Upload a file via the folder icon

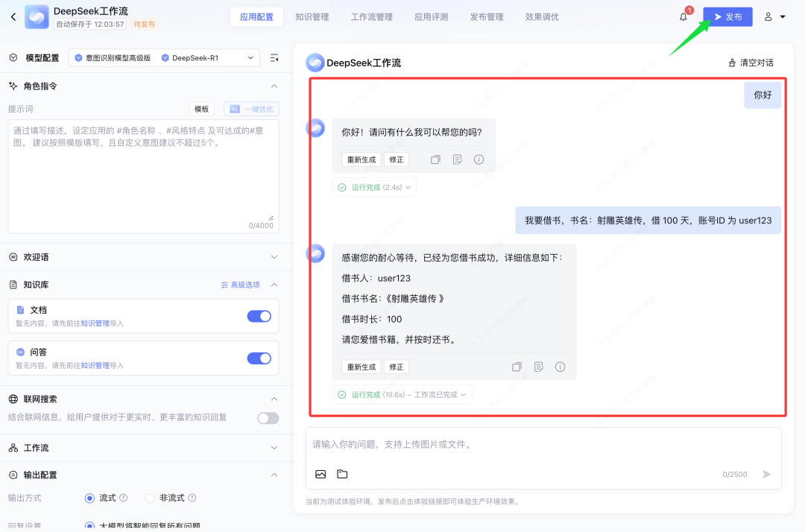click(x=342, y=474)
